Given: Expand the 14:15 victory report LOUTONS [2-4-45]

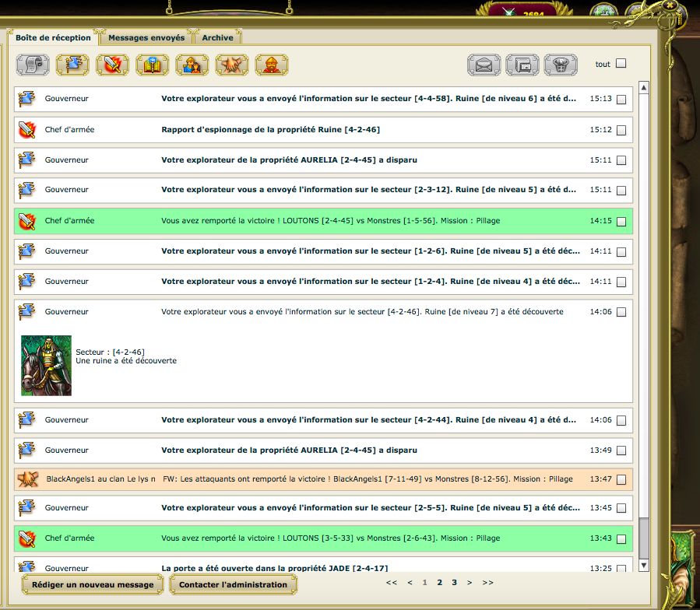Looking at the screenshot, I should click(330, 221).
